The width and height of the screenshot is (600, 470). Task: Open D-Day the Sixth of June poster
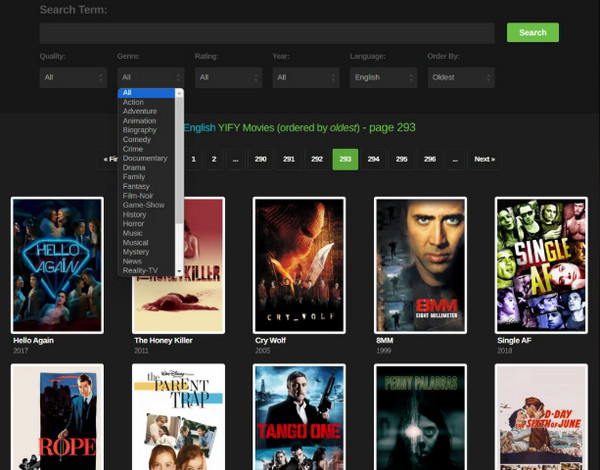point(541,417)
